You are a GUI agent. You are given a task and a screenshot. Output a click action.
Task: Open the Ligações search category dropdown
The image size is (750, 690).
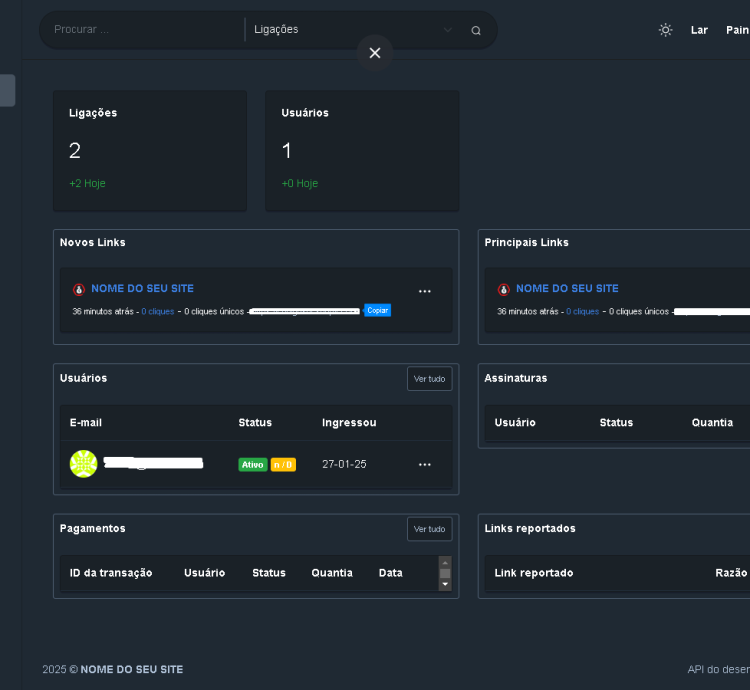[352, 30]
